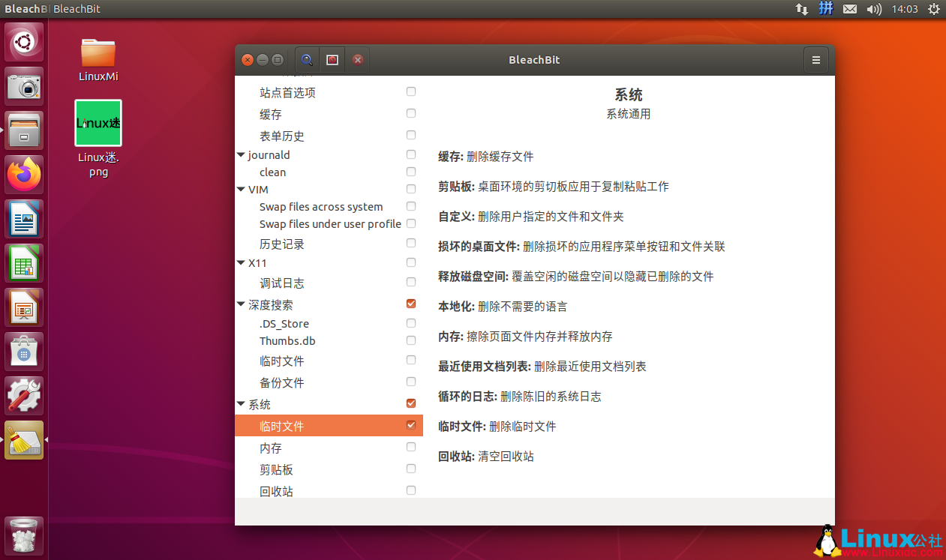Select the 内存 item under 系统
946x560 pixels.
click(270, 448)
